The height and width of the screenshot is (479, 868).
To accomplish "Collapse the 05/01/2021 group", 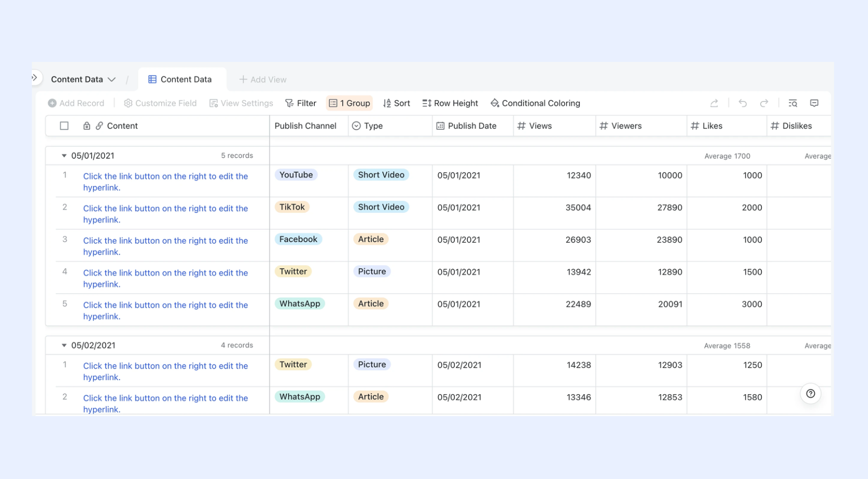I will pyautogui.click(x=64, y=156).
